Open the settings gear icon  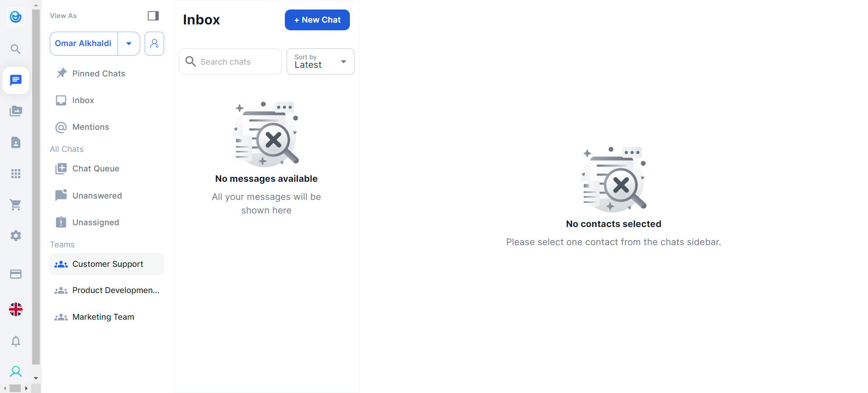point(16,236)
